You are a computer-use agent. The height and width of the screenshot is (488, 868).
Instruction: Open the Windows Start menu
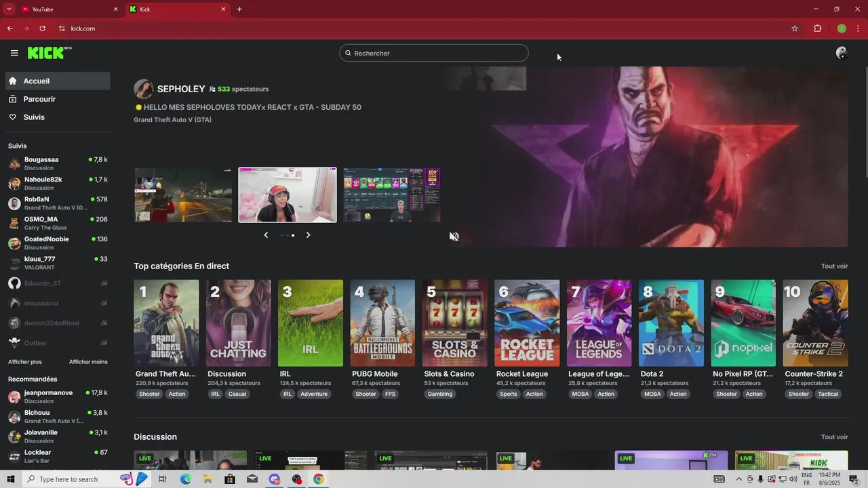[x=11, y=479]
